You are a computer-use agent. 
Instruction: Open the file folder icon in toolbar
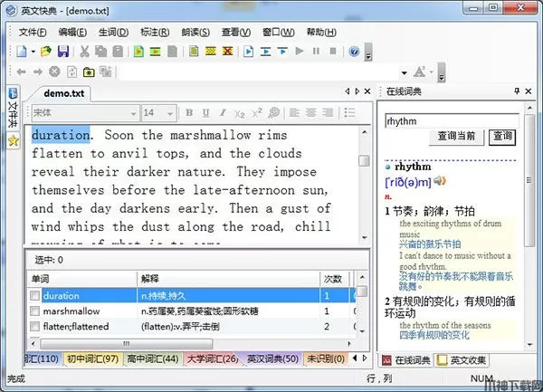[45, 52]
